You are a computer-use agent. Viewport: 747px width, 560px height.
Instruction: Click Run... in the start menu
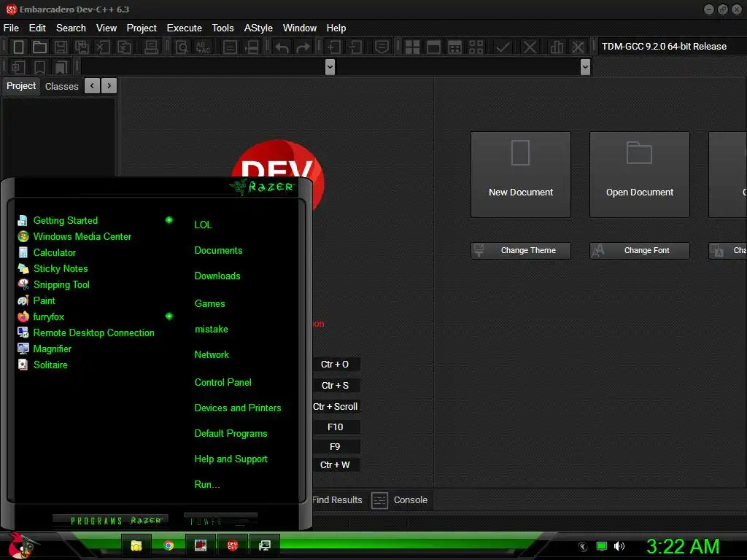[x=206, y=485]
